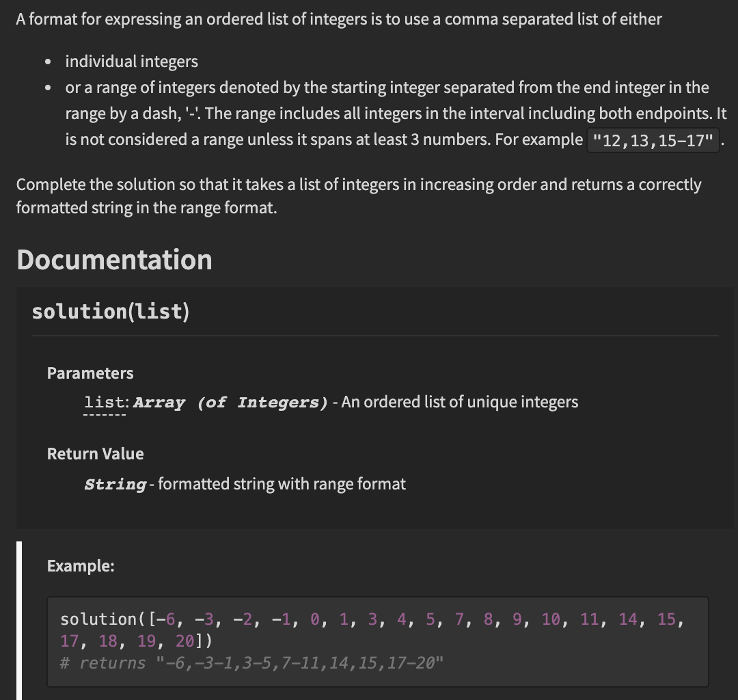Click the Example: label
This screenshot has height=700, width=738.
coord(81,566)
